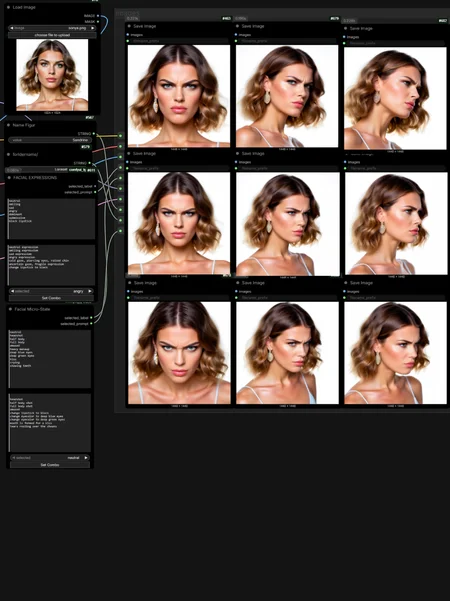Step the 'neutral' selection back with left arrow
450x601 pixels.
pyautogui.click(x=13, y=458)
